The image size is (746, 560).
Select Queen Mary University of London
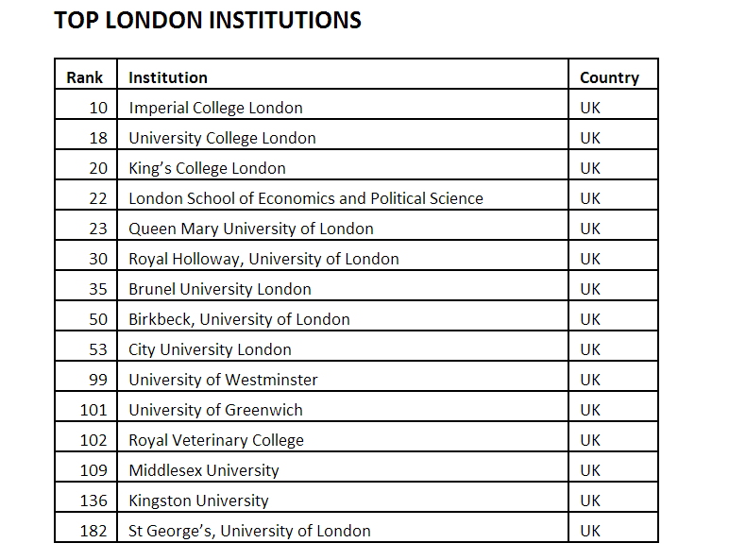(250, 229)
